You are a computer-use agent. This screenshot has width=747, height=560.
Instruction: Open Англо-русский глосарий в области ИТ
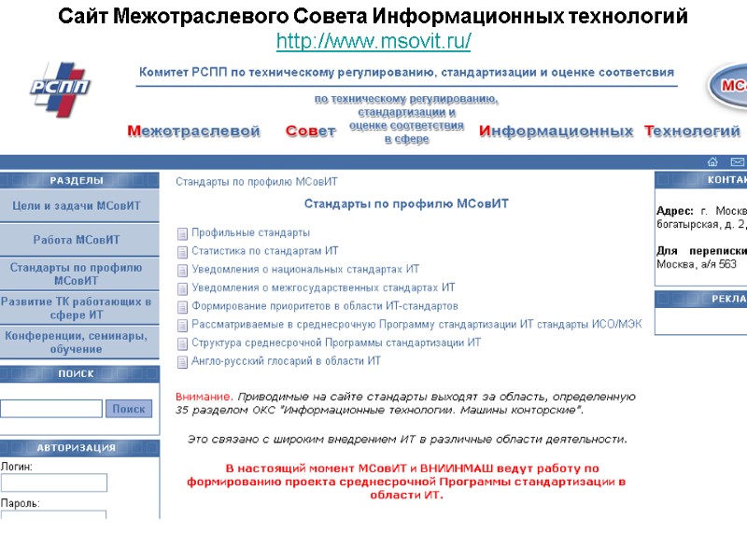tap(287, 361)
